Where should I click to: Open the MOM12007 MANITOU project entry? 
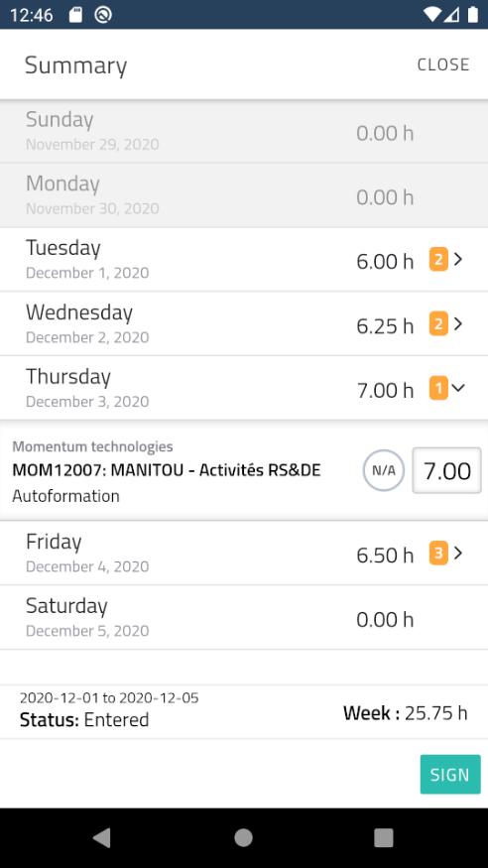pyautogui.click(x=166, y=470)
